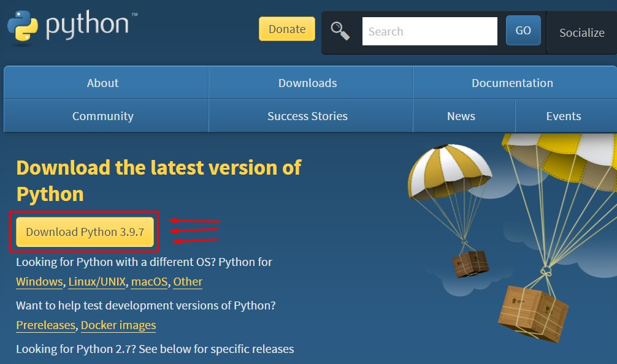Viewport: 617px width, 364px height.
Task: Open the Downloads menu
Action: coord(310,83)
